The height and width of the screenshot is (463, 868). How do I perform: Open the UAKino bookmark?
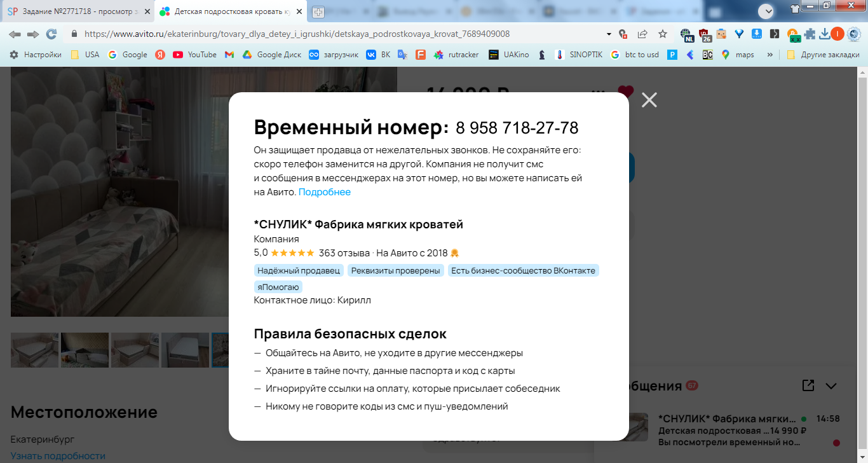(x=509, y=55)
